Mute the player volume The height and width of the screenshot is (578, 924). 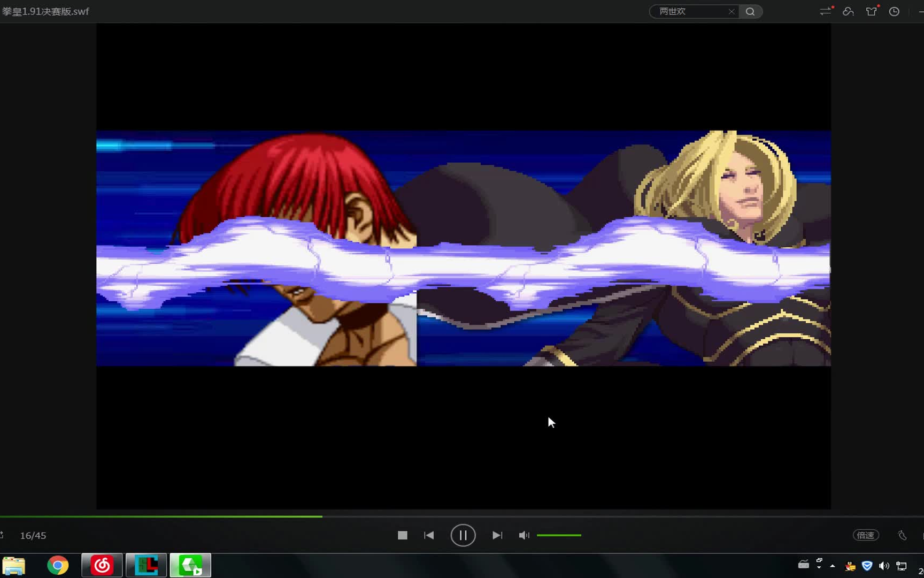[524, 535]
